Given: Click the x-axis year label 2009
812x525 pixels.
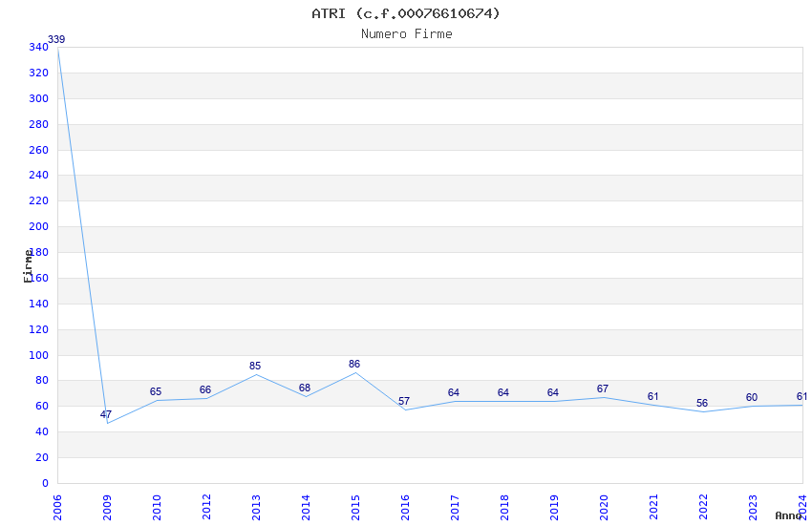Looking at the screenshot, I should click(107, 507).
